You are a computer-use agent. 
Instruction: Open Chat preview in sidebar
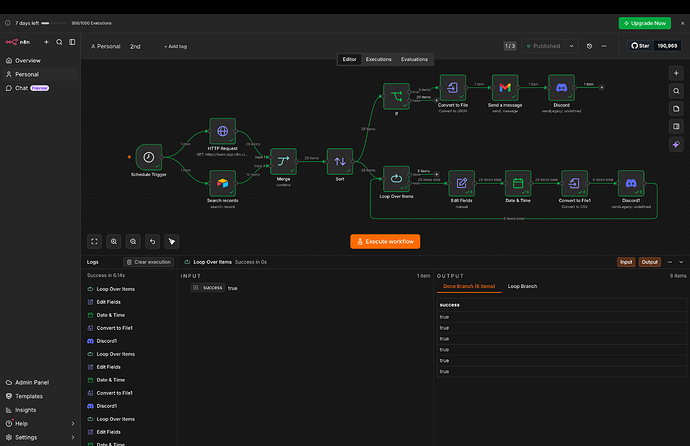pos(40,88)
